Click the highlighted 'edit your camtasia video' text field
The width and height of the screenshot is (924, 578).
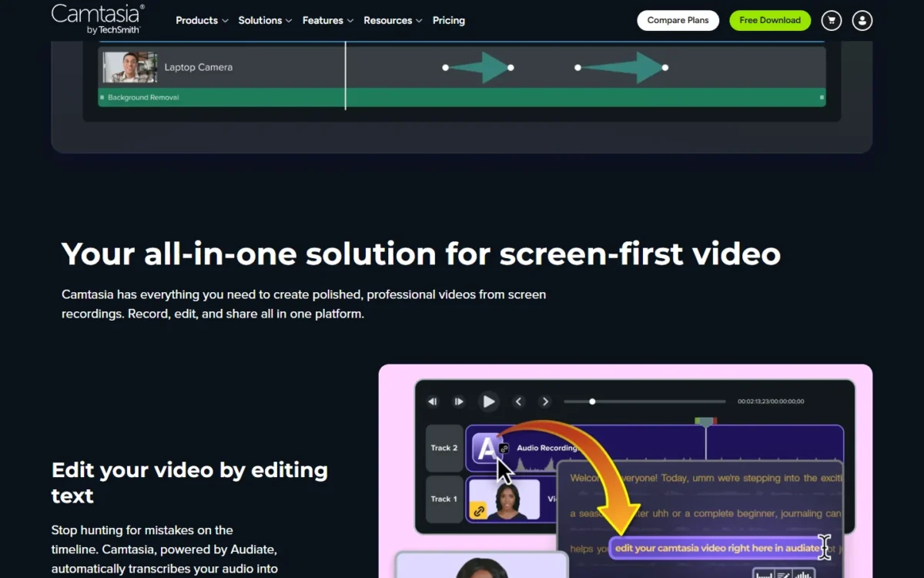coord(717,548)
